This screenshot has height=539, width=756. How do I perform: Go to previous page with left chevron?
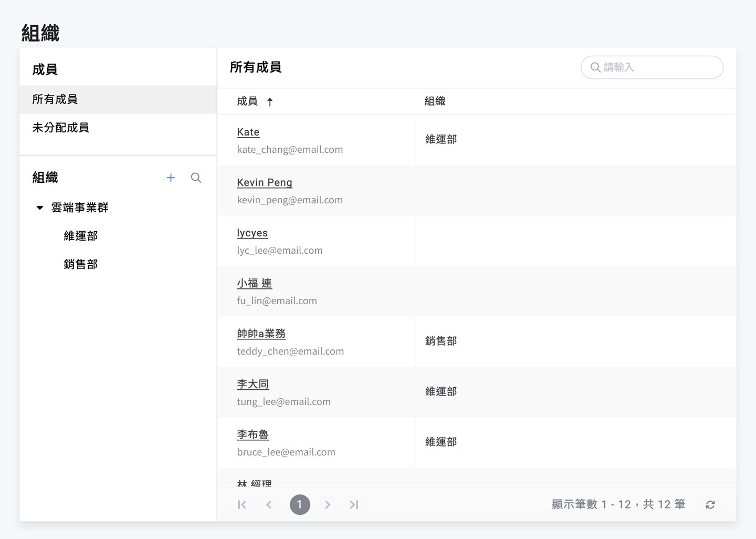[x=269, y=505]
